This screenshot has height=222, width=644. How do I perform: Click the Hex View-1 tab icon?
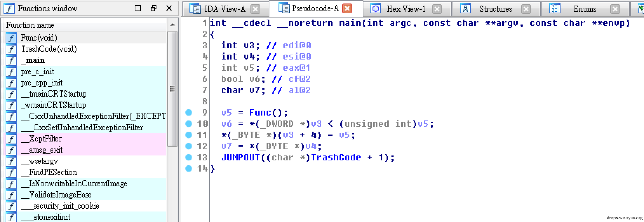pyautogui.click(x=376, y=8)
